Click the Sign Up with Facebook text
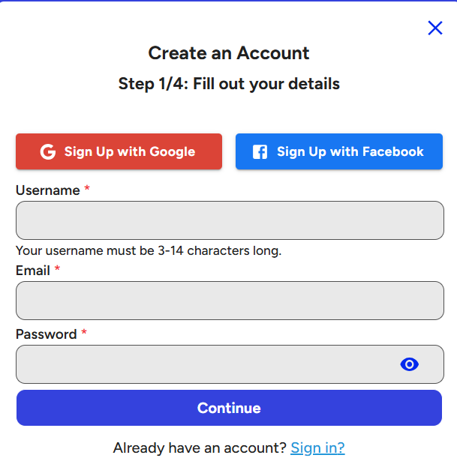The image size is (457, 476). point(350,151)
